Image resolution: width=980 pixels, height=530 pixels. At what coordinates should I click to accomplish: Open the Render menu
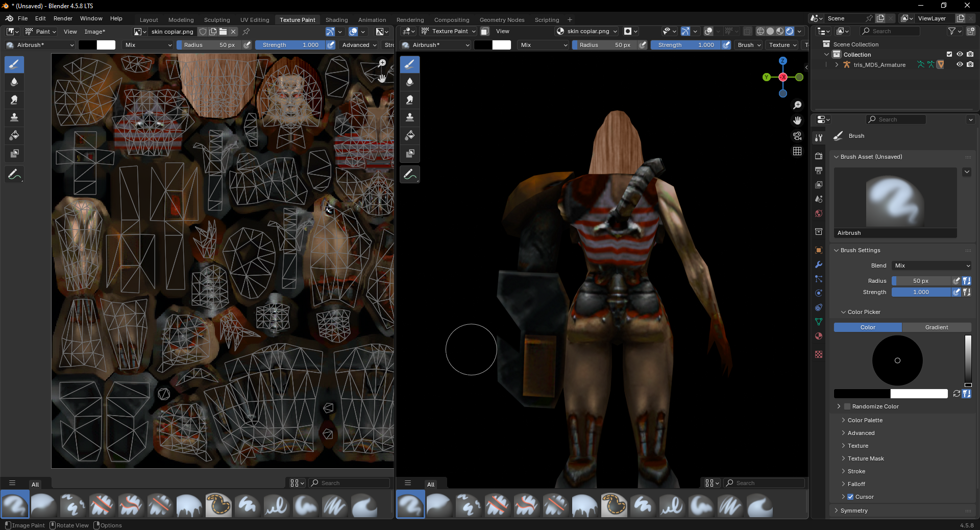[63, 18]
